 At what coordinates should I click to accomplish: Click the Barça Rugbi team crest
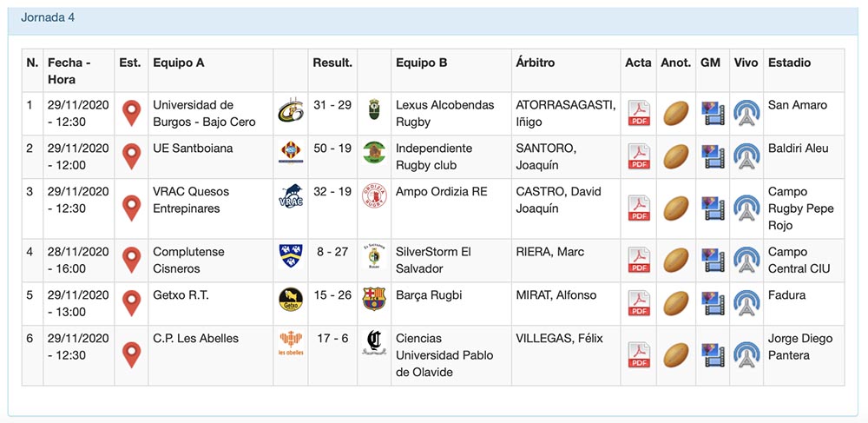[374, 298]
